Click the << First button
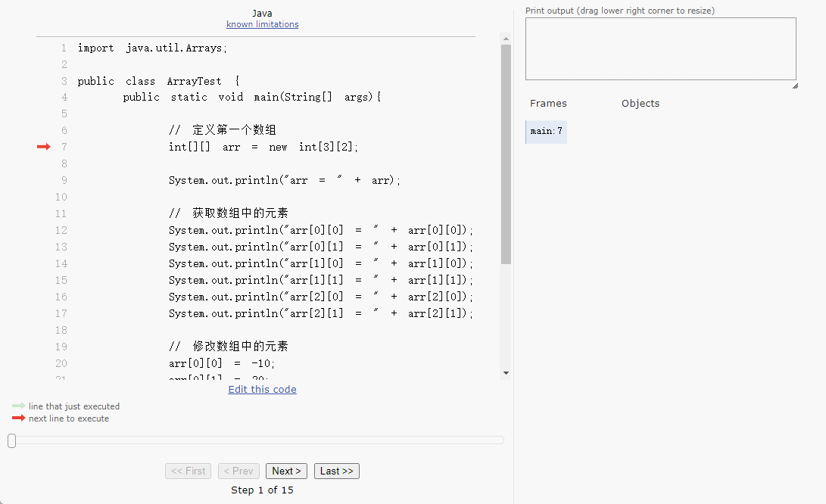Viewport: 826px width, 504px height. click(188, 471)
